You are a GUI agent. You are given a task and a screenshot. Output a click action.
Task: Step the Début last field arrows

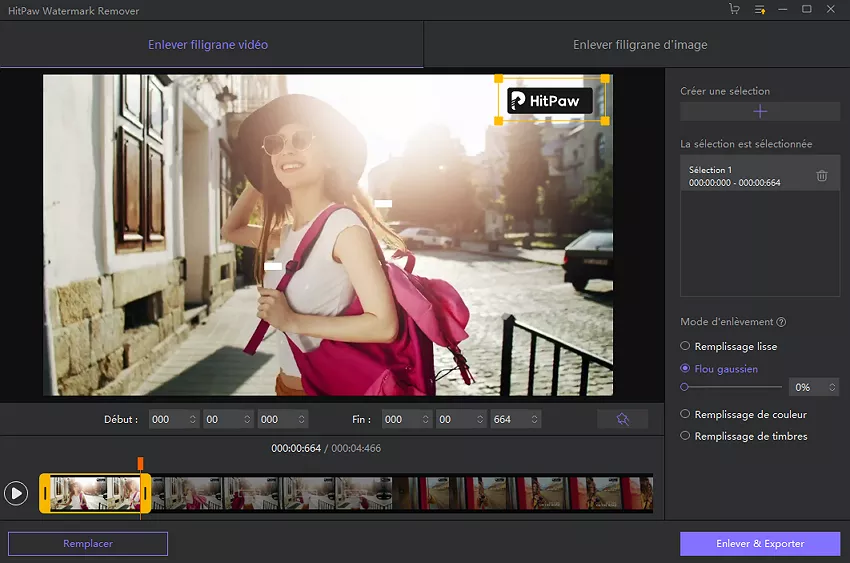(301, 419)
